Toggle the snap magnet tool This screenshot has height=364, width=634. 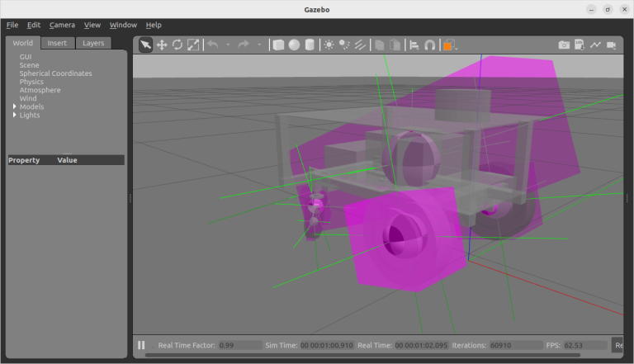[429, 45]
